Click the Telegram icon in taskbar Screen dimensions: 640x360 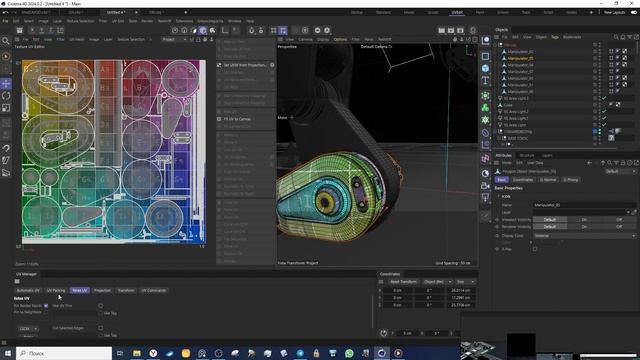point(300,353)
